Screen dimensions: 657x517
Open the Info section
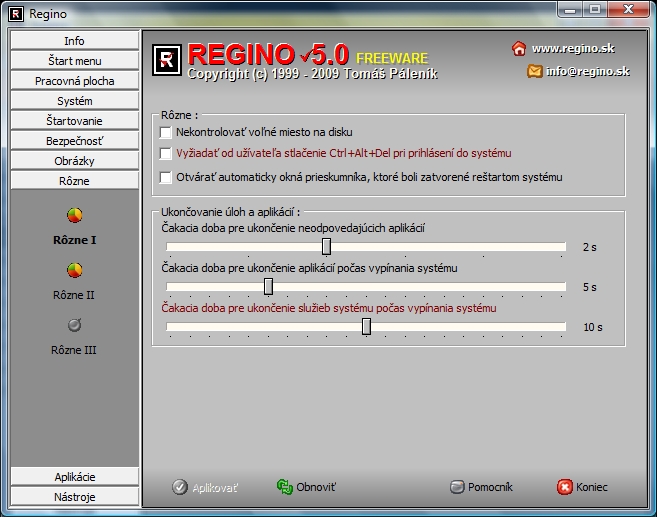pos(75,41)
